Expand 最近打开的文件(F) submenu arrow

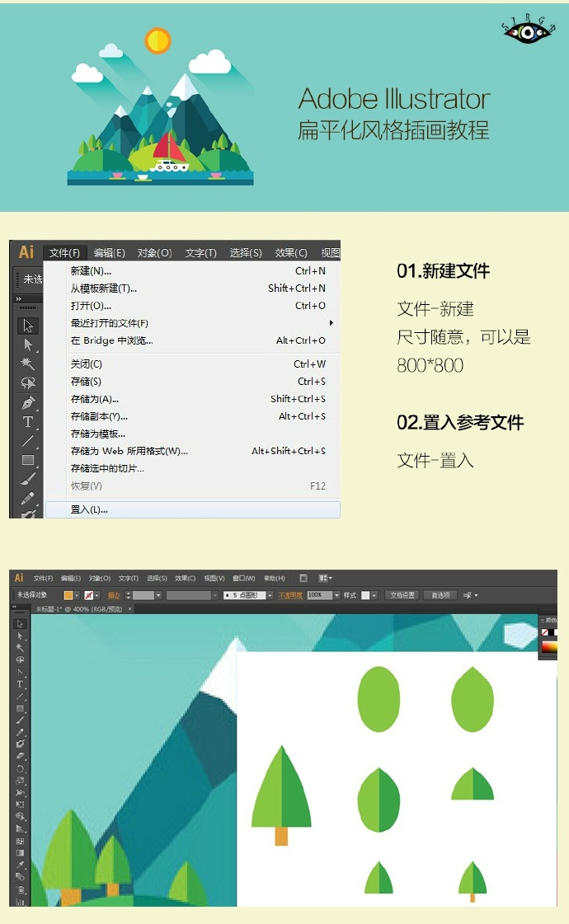[x=332, y=323]
